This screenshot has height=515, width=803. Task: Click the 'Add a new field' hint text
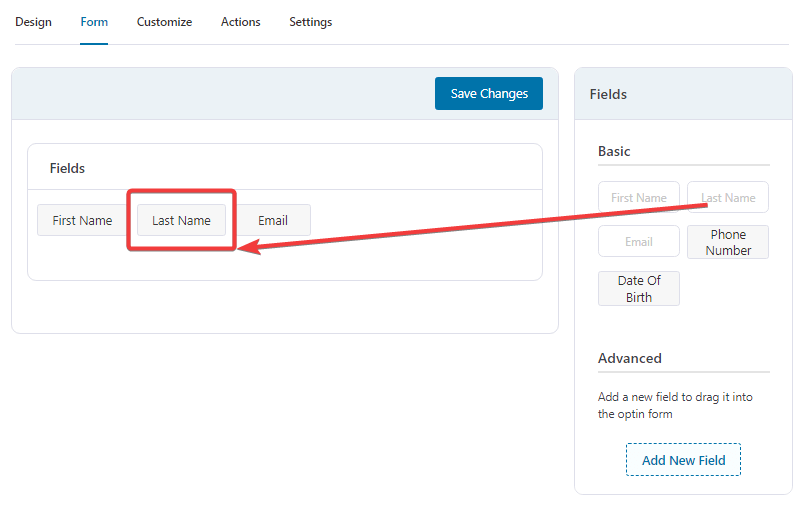click(x=675, y=405)
